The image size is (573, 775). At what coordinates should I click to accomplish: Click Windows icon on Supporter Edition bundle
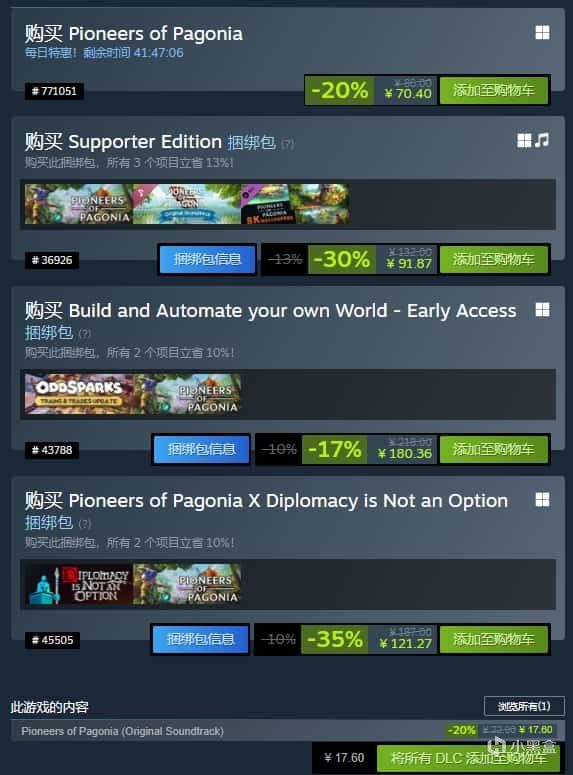[524, 140]
